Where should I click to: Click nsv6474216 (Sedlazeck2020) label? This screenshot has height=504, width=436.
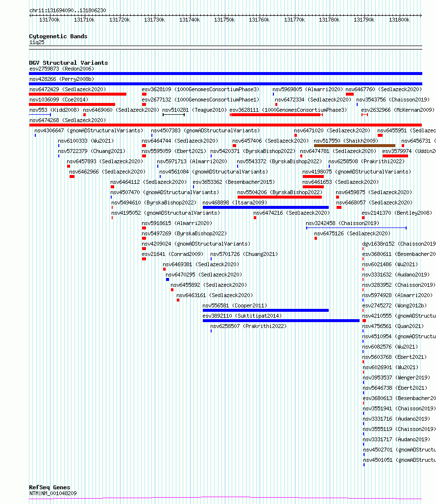pyautogui.click(x=291, y=213)
